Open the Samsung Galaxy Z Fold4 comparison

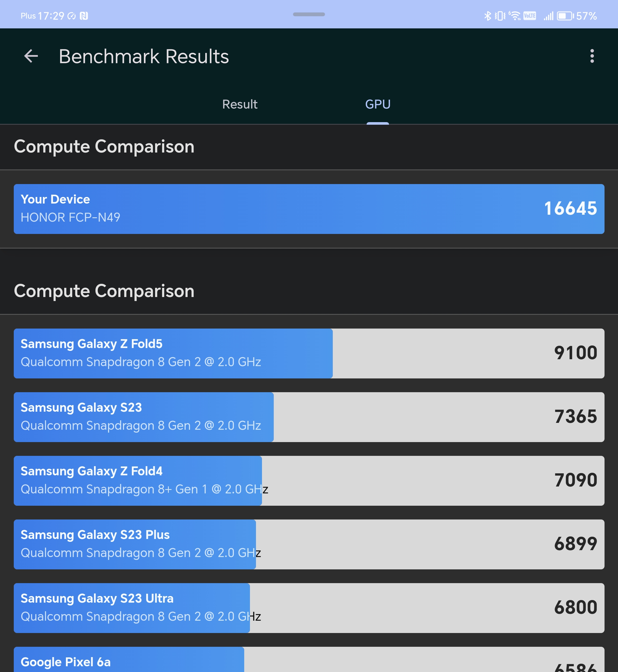[x=309, y=480]
